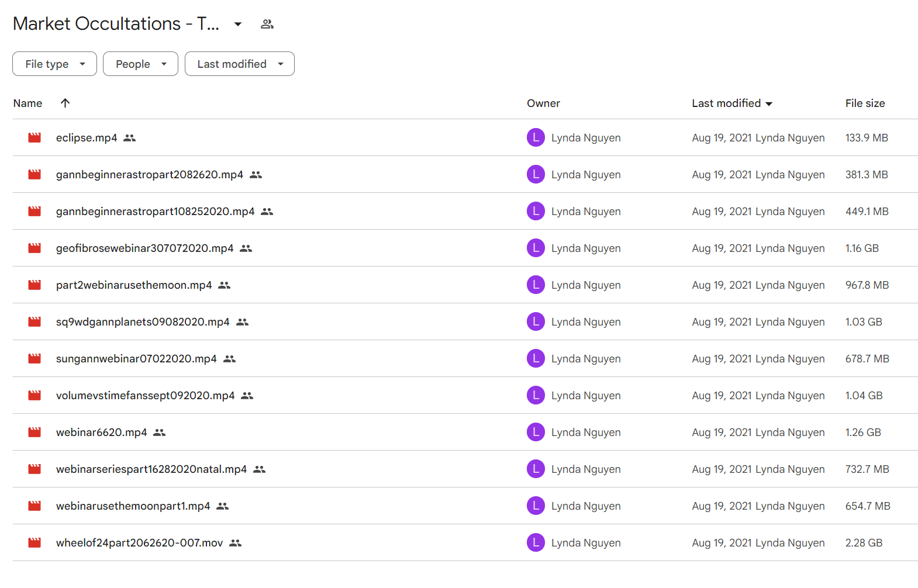
Task: Open volumevstimefanssept092020.mp4
Action: [x=146, y=396]
